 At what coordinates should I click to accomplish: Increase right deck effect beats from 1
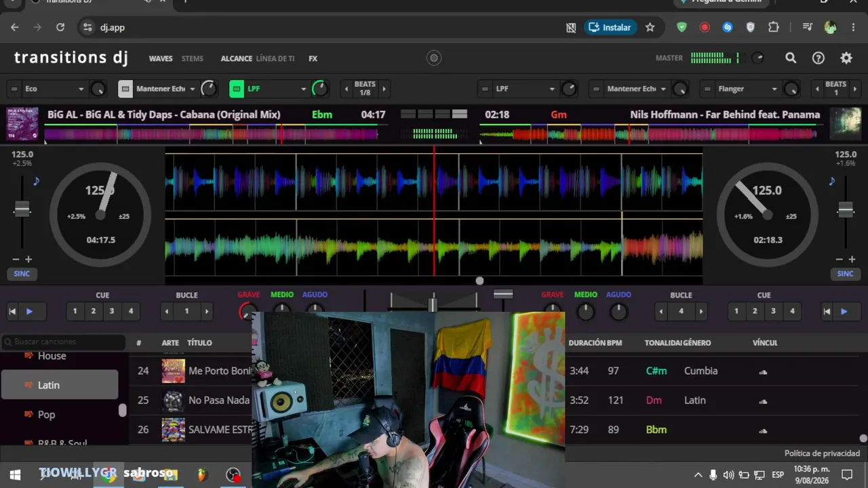[854, 89]
